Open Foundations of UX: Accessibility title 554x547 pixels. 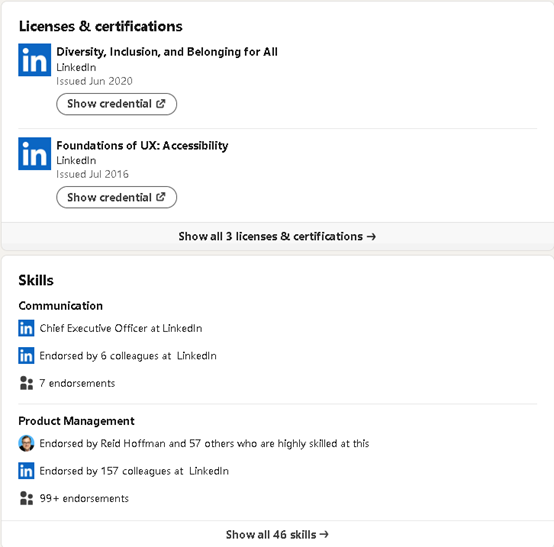click(x=142, y=145)
